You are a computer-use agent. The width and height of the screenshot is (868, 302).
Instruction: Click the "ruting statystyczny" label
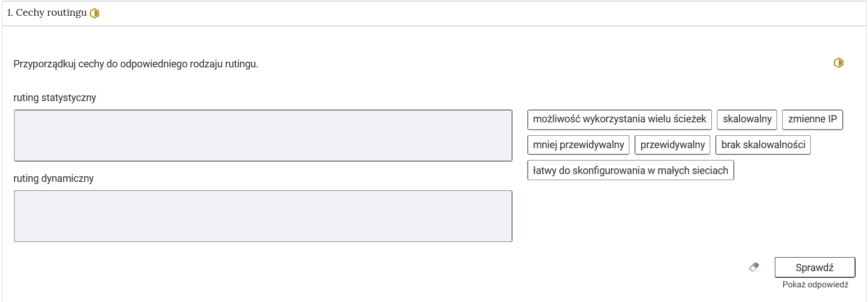tap(55, 98)
